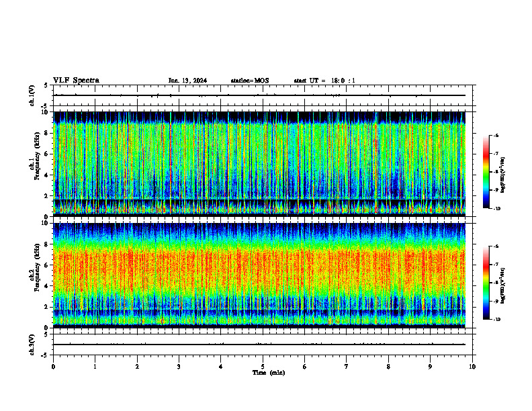This screenshot has height=411, width=532.
Task: Click time axis tick label "3"
Action: (x=179, y=367)
